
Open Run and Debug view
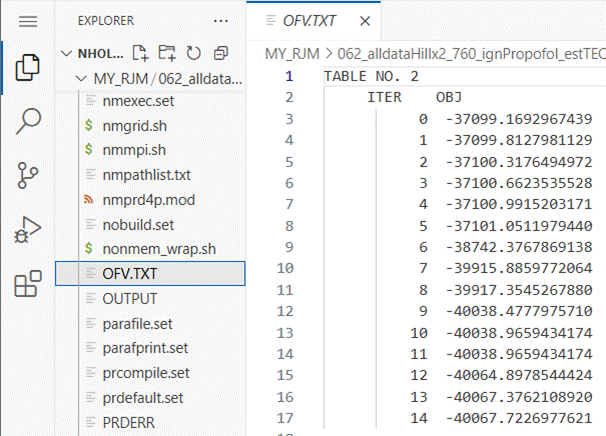point(28,231)
